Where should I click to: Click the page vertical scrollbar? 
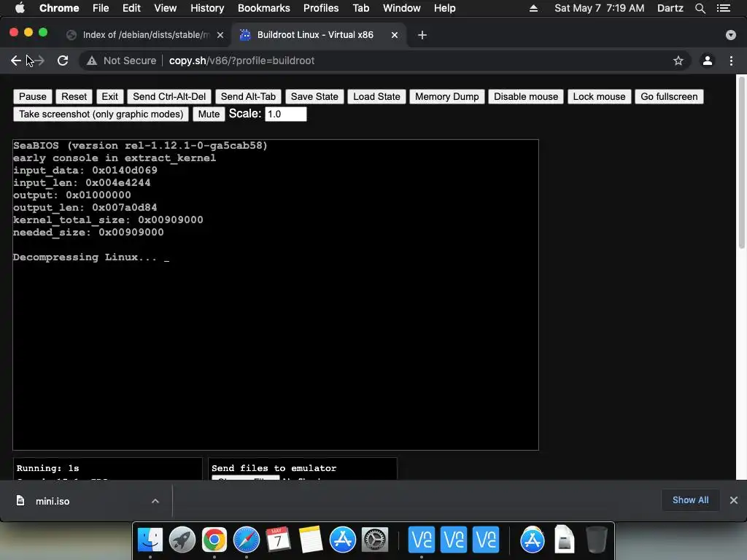pos(741,162)
